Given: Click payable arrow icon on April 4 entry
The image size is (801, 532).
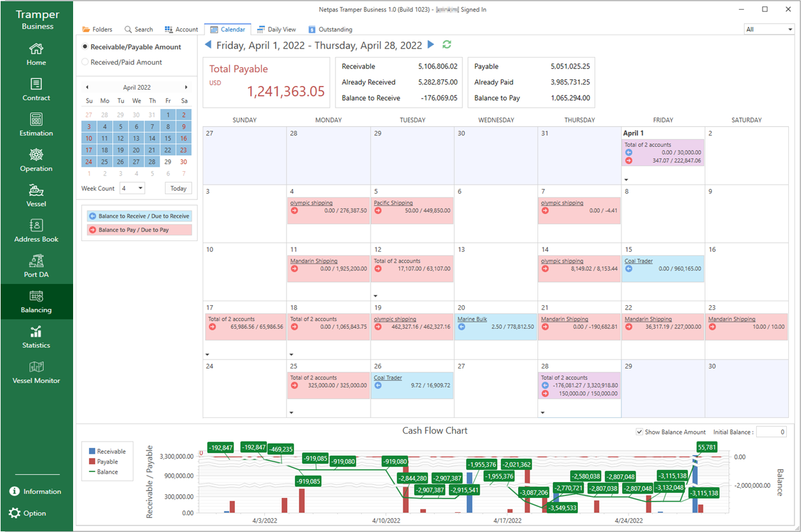Looking at the screenshot, I should (x=294, y=210).
